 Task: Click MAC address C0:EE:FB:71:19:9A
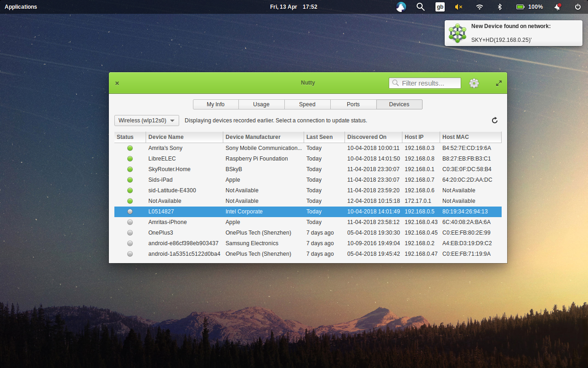coord(467,254)
